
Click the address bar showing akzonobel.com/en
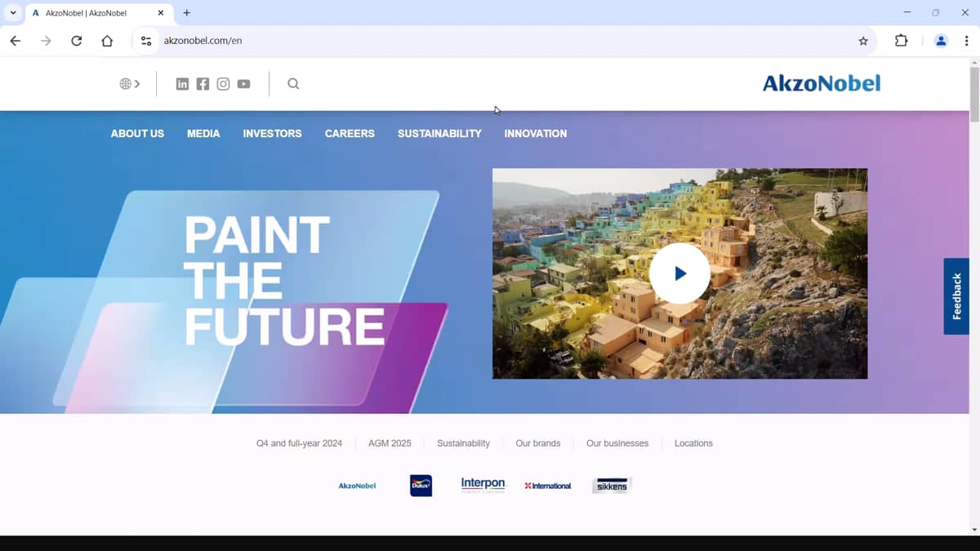click(x=505, y=41)
